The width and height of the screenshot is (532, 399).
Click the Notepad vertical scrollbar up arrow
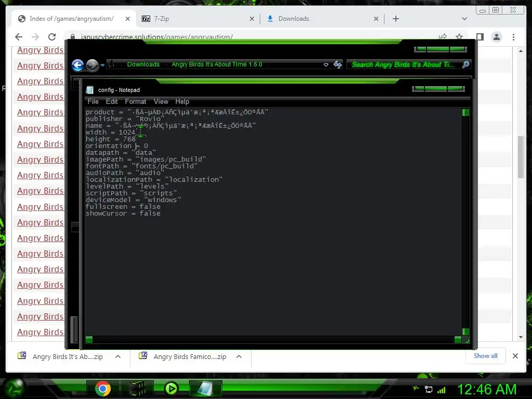465,112
